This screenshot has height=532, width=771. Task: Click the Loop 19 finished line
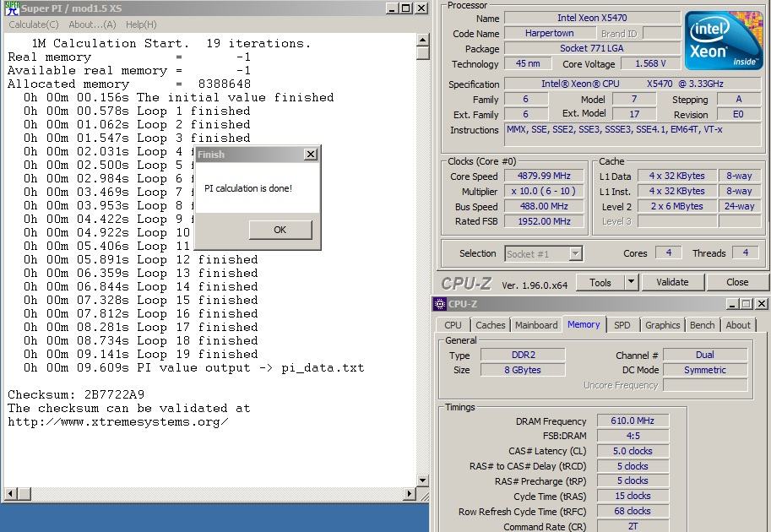tap(141, 355)
